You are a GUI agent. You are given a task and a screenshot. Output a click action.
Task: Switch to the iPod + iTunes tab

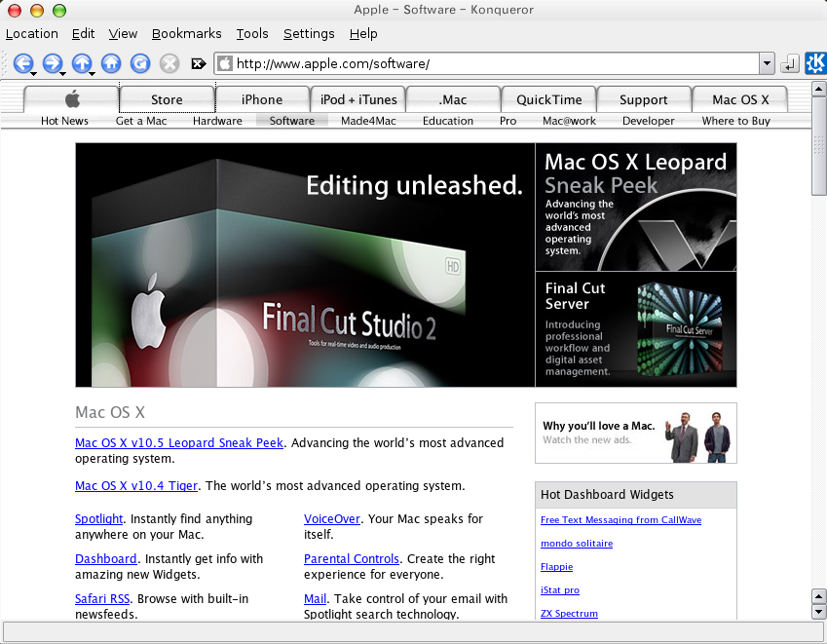point(358,99)
